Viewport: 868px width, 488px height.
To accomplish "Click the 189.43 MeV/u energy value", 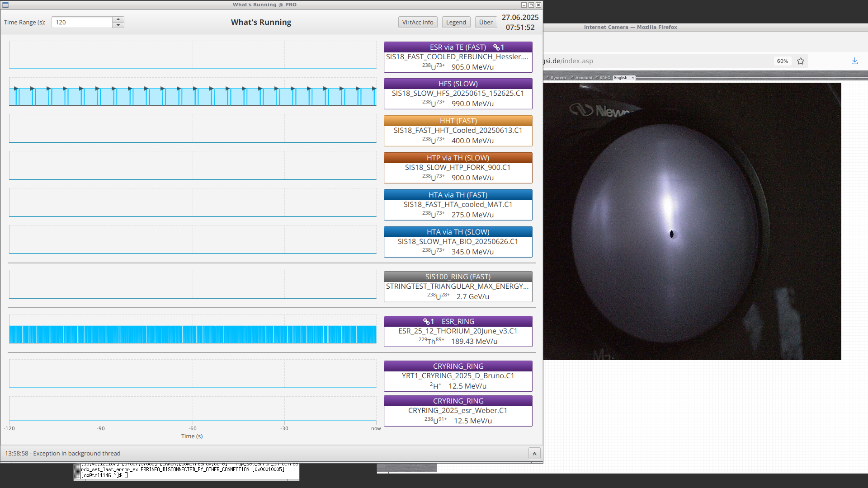I will pyautogui.click(x=474, y=342).
